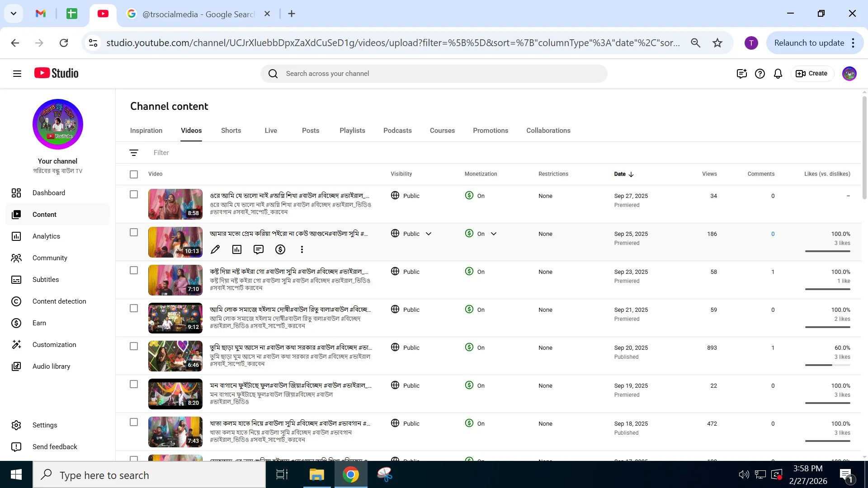Click the Filter input field
Screen dimensions: 868x488
pos(161,153)
